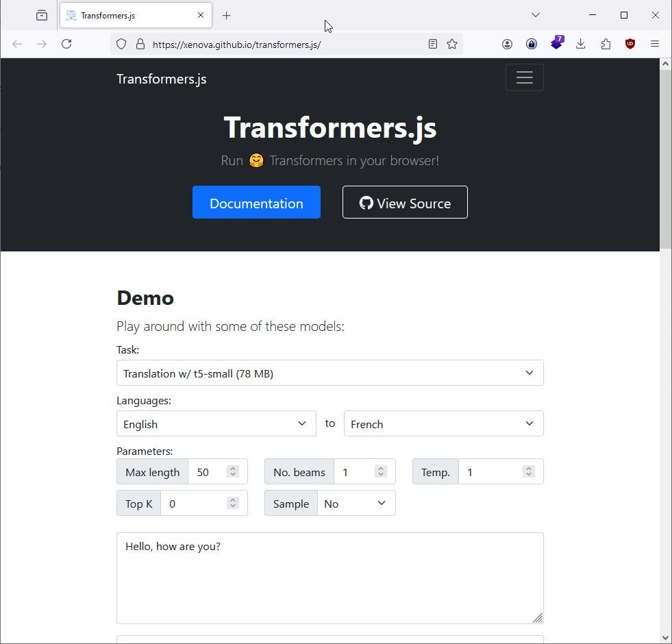672x644 pixels.
Task: Decrease the No. beams value
Action: click(381, 475)
